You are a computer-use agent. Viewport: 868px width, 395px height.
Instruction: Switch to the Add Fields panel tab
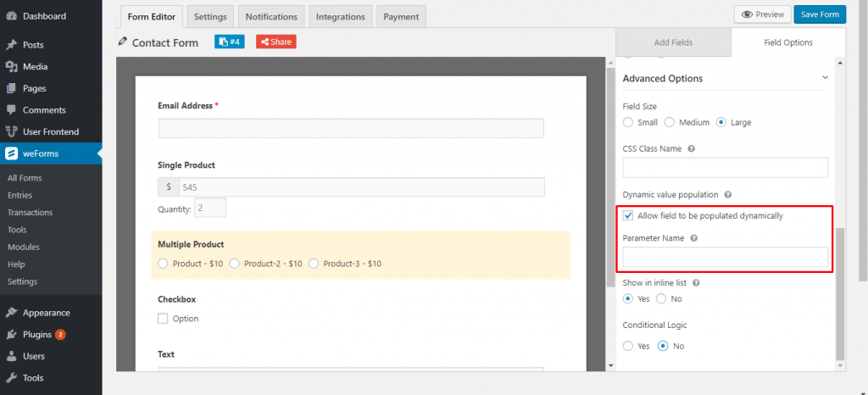673,42
